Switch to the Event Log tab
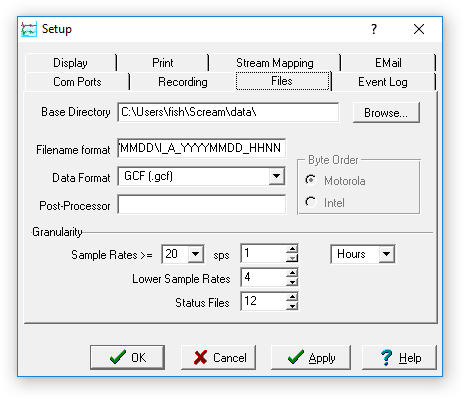The image size is (464, 399). coord(383,82)
